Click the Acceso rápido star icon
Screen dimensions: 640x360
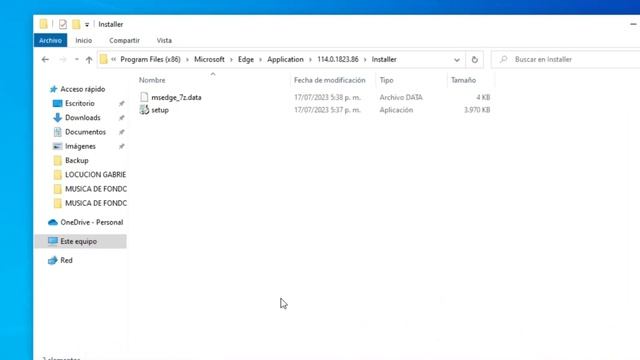(x=53, y=89)
